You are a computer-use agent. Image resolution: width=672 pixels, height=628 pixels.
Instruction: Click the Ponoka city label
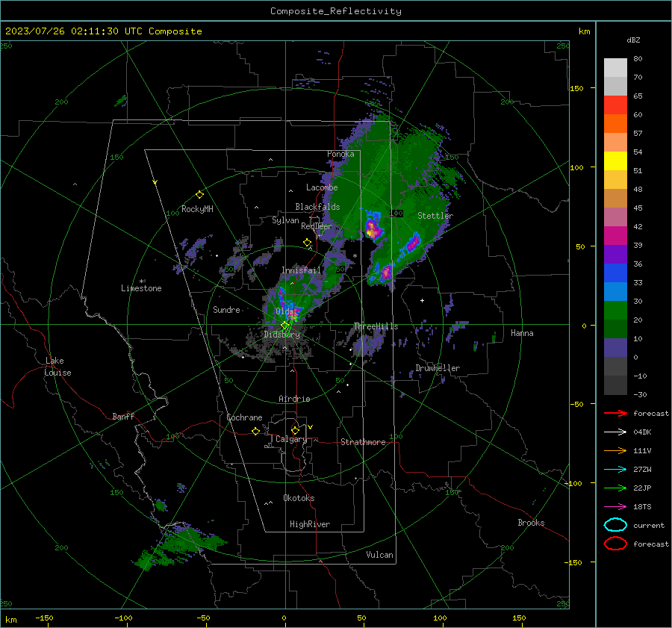point(340,154)
